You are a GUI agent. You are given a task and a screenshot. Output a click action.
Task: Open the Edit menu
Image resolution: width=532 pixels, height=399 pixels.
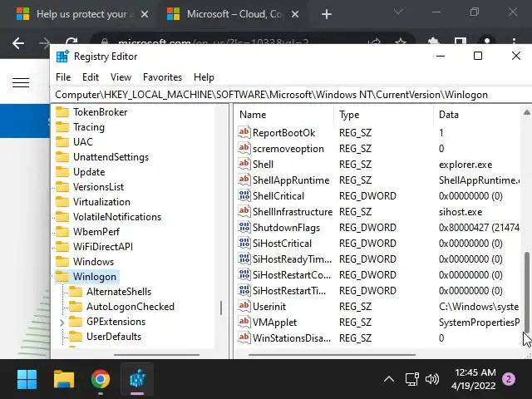coord(91,77)
